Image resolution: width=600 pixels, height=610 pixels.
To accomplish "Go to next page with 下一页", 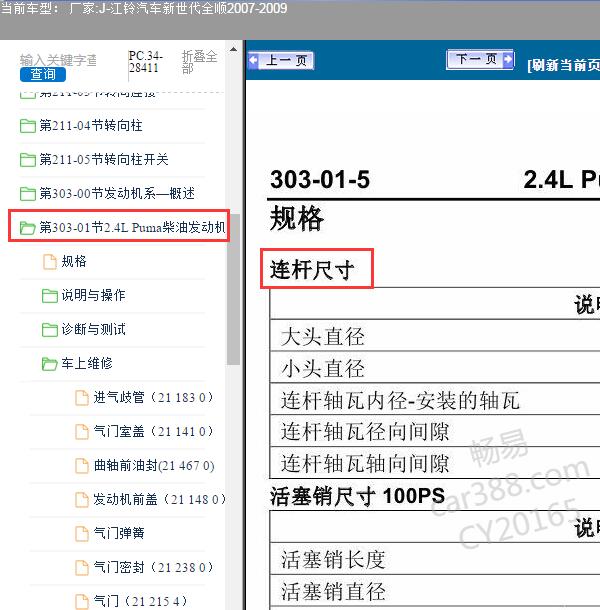I will coord(480,60).
